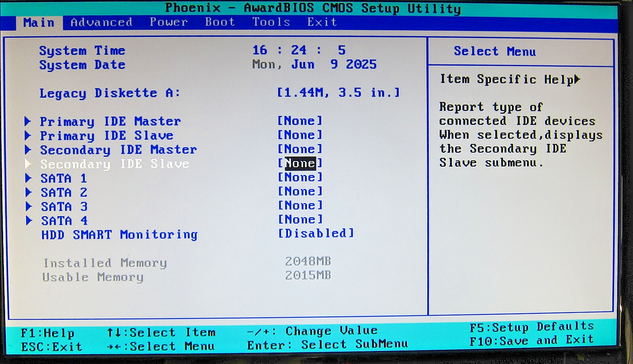Viewport: 633px width, 364px height.
Task: Click the ESC:Exit key hint
Action: (51, 347)
